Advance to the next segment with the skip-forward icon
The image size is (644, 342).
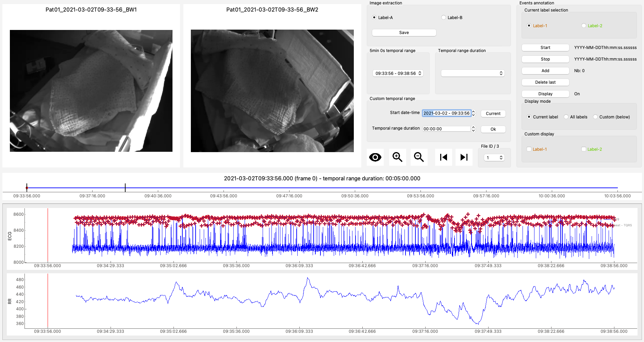point(464,157)
